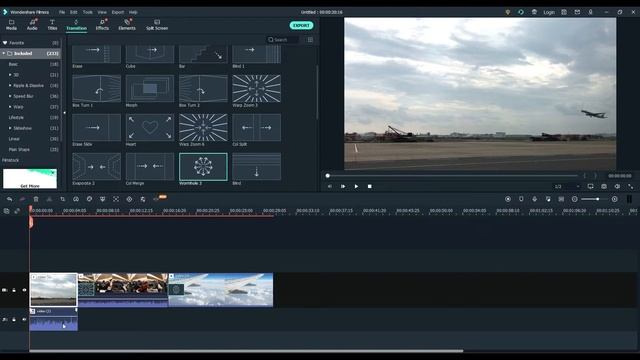
Task: Select the Col Merge transition thumbnail
Action: coord(150,167)
